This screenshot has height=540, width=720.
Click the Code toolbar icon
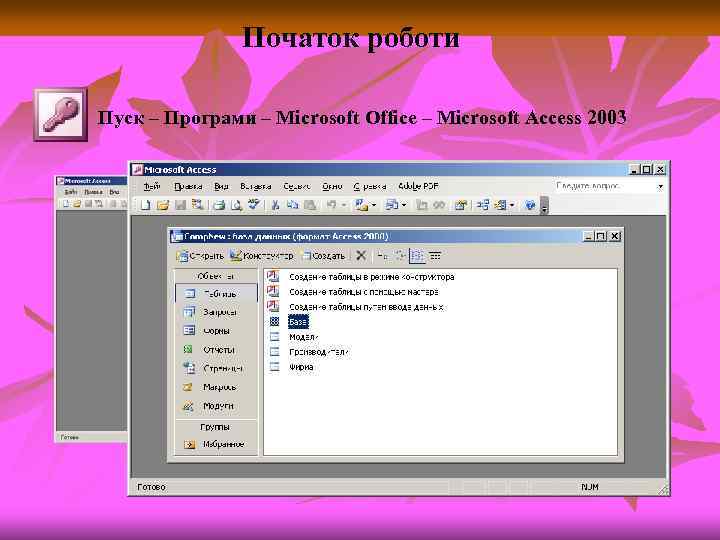(422, 205)
